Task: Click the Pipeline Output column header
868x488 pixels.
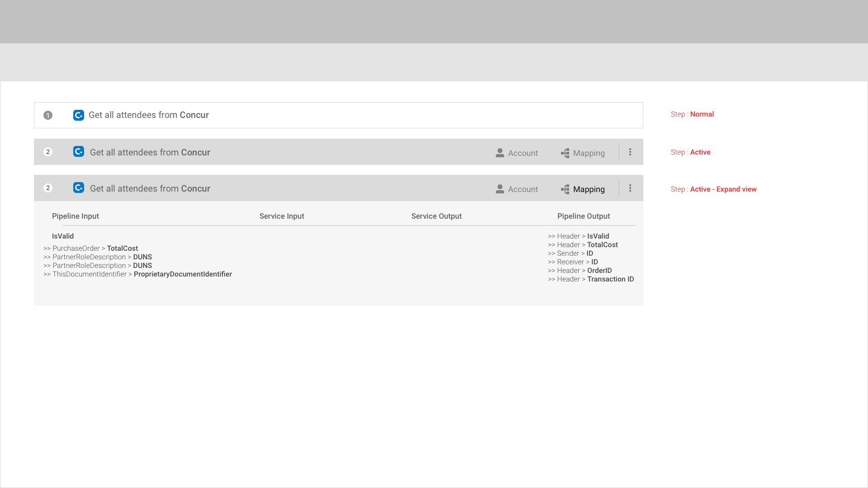Action: (584, 216)
